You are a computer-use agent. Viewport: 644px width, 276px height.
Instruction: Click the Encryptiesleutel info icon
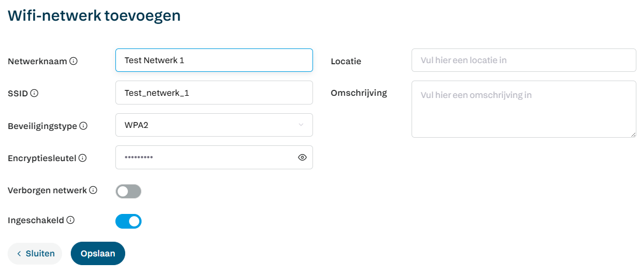83,158
